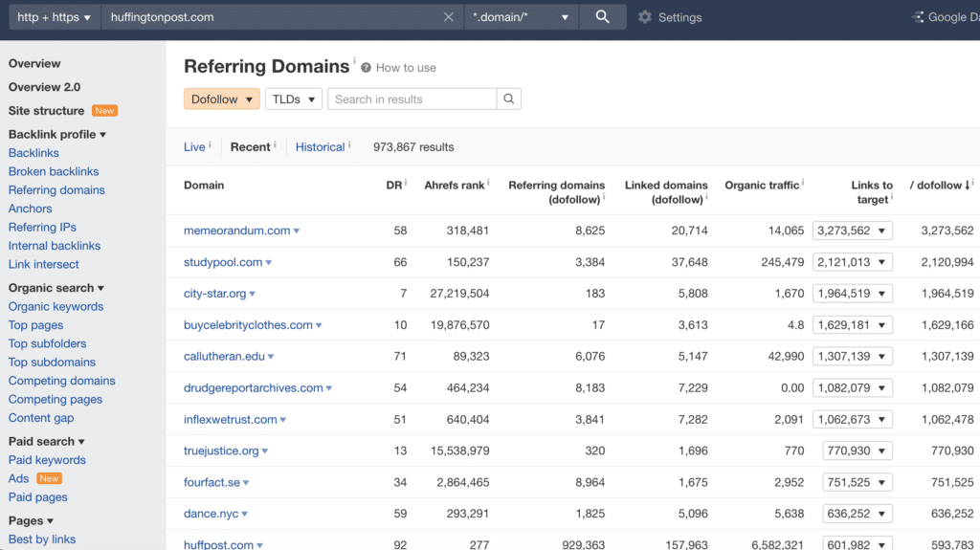
Task: Expand links dropdown showing 3,273,562
Action: 852,231
